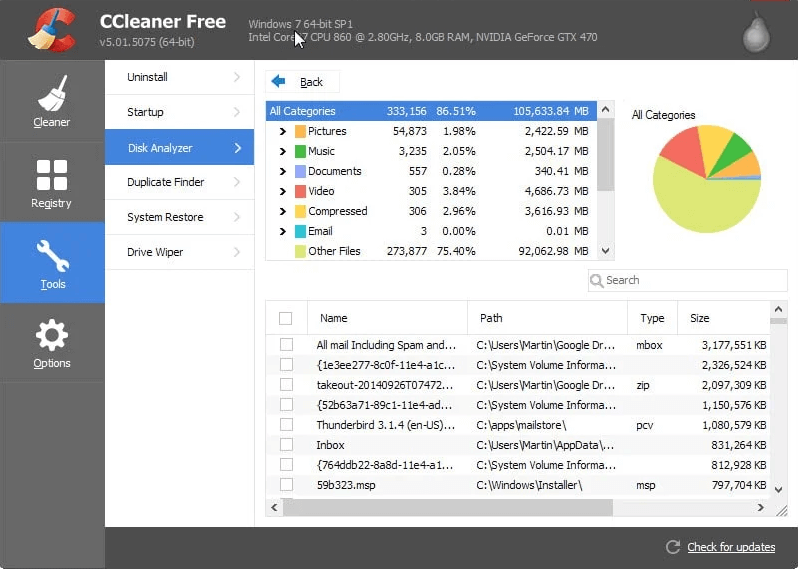Viewport: 798px width, 569px height.
Task: Check the Inbox file checkbox
Action: [x=287, y=445]
